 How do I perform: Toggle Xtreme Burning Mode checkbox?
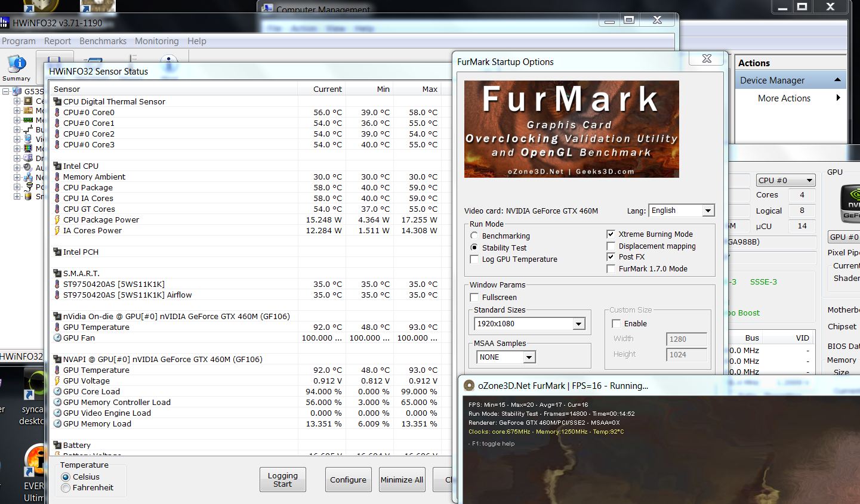611,234
